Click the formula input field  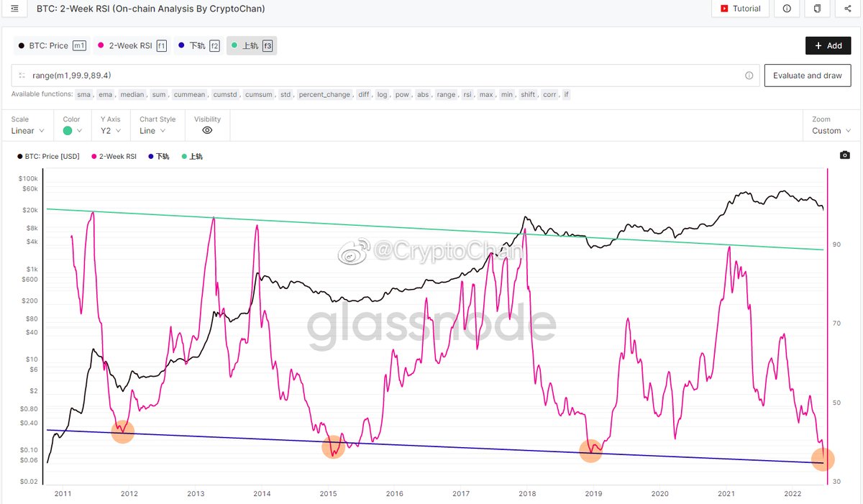tap(385, 75)
